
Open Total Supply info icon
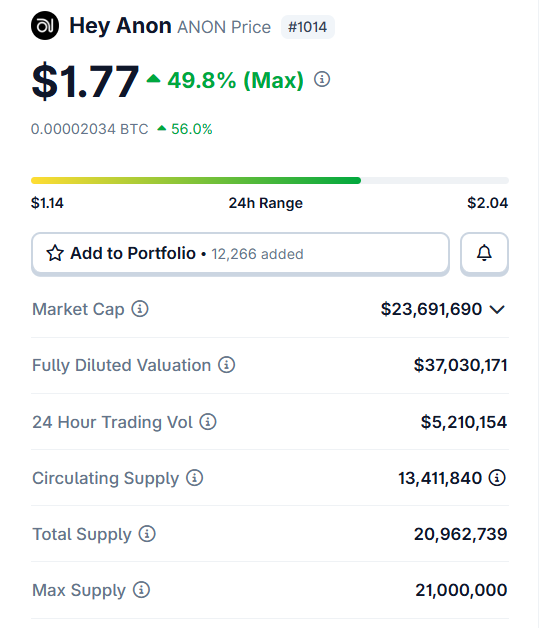point(147,534)
